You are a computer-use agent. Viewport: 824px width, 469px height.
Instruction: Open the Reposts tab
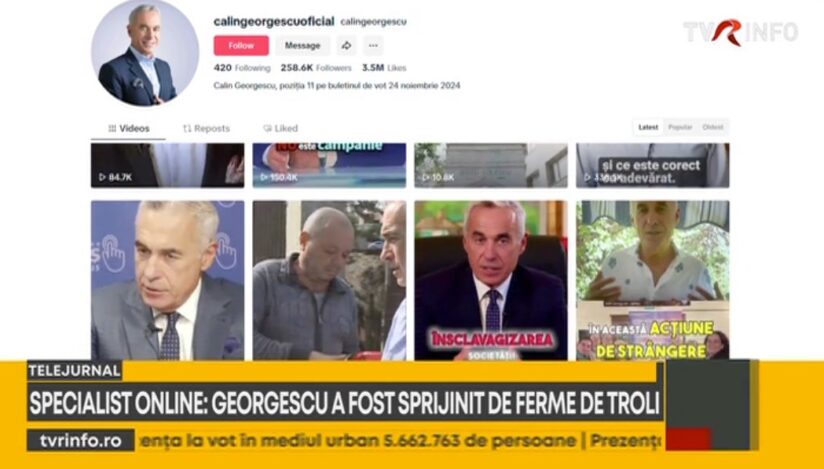(x=206, y=128)
